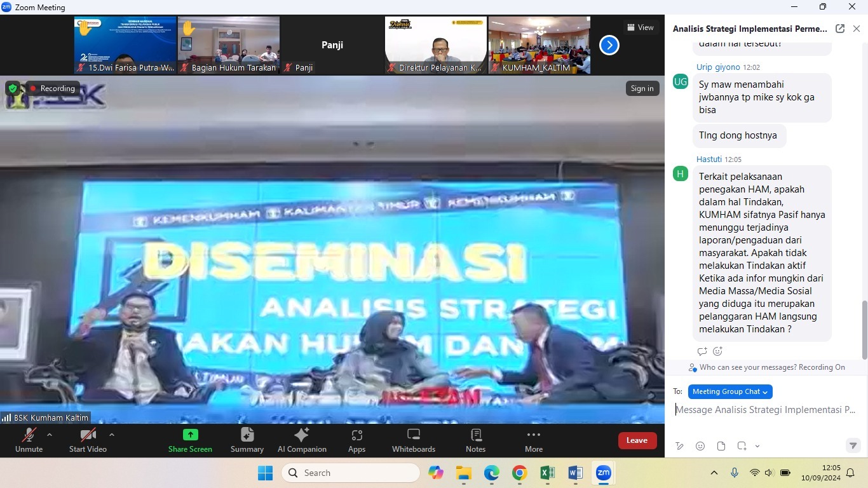The height and width of the screenshot is (488, 868).
Task: Expand audio options arrow next to Unmute
Action: click(50, 435)
